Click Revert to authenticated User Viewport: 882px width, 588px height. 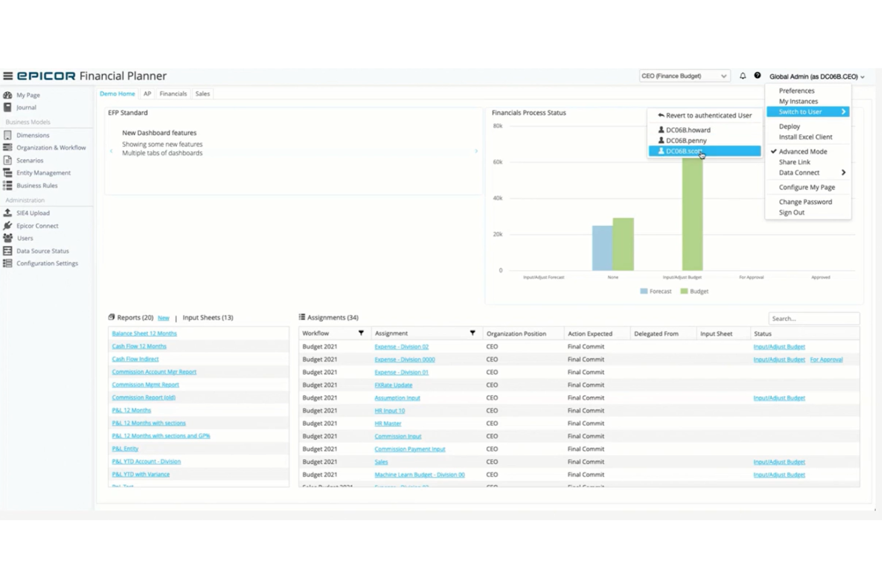coord(707,115)
